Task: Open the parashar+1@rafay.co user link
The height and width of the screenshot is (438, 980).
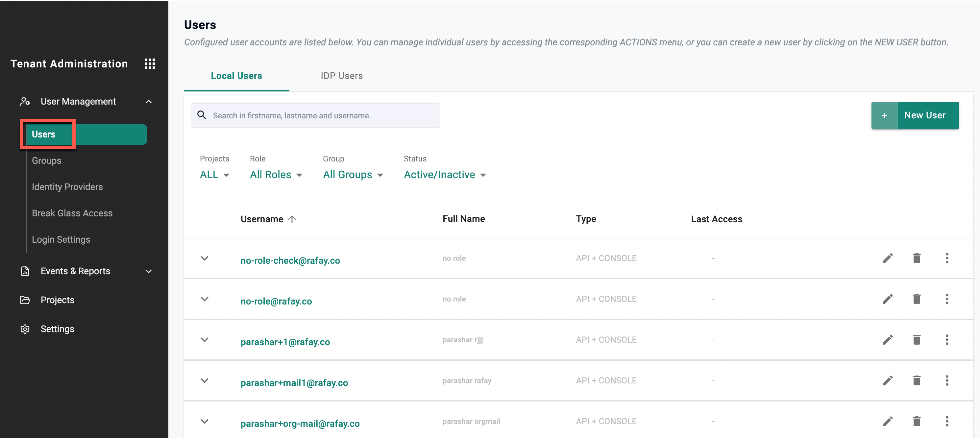Action: click(285, 342)
